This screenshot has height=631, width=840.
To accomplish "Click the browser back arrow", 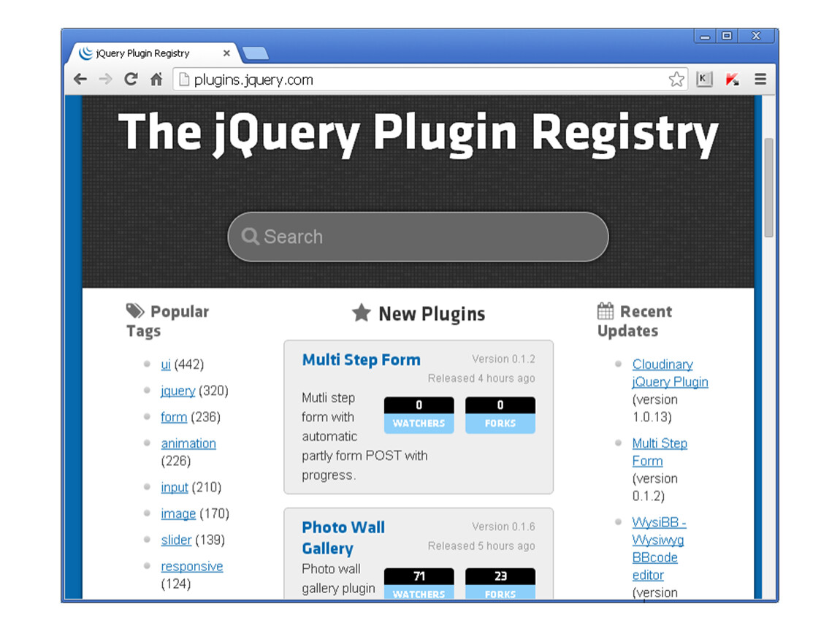I will (x=80, y=80).
